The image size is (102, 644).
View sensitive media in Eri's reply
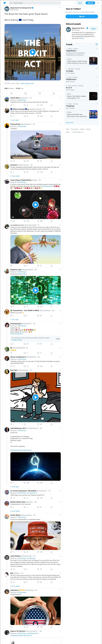[x=58, y=339]
